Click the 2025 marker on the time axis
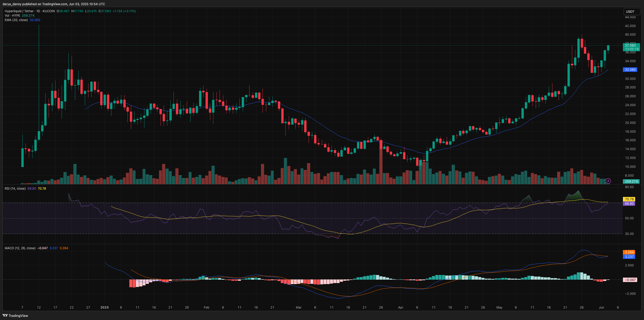This screenshot has width=644, height=320. pyautogui.click(x=105, y=307)
